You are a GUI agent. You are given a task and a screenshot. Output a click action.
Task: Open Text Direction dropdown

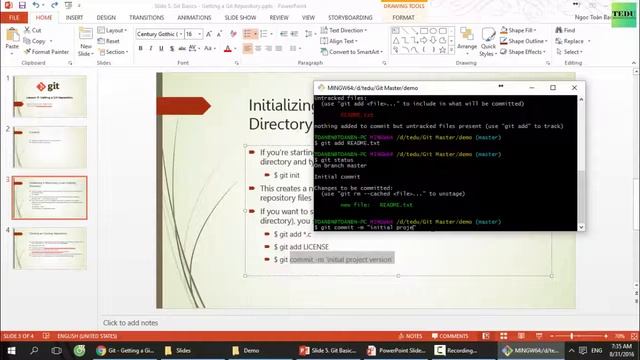pos(344,30)
